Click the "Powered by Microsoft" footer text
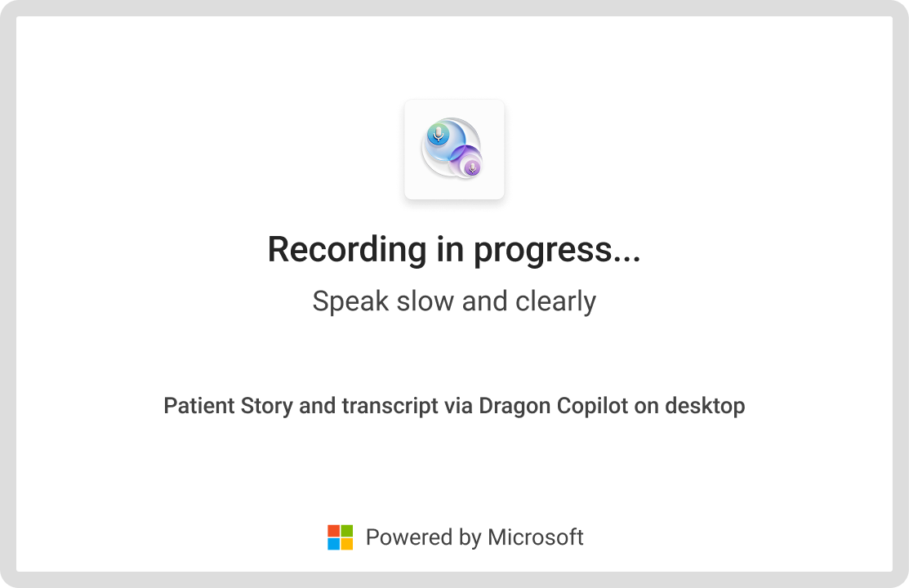This screenshot has height=588, width=909. point(475,537)
